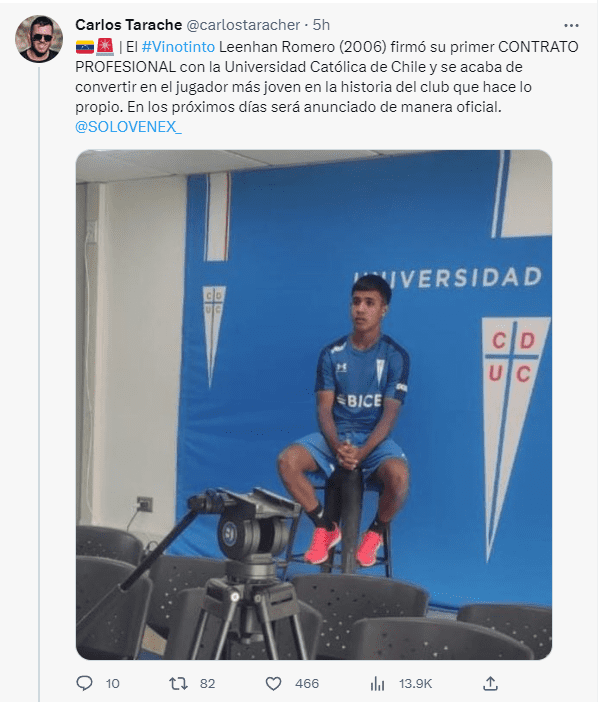Follow the #Vinotinto hashtag link
This screenshot has width=598, height=702.
tap(178, 47)
